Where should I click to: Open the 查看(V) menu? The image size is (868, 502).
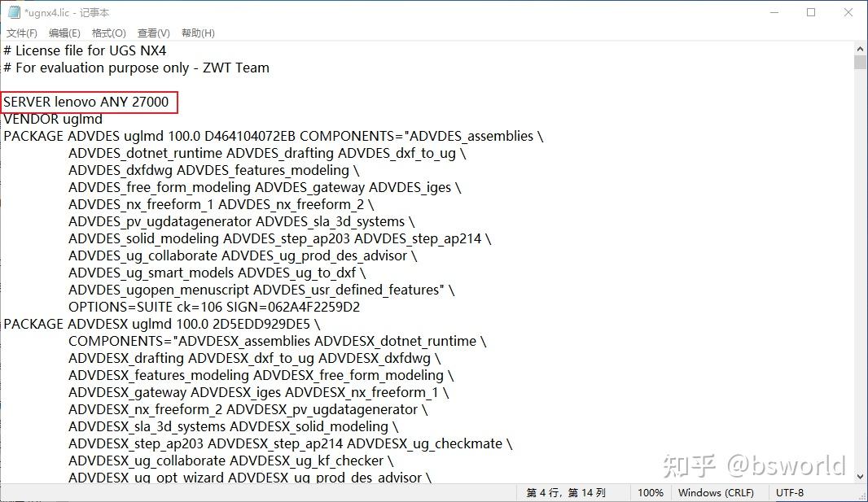click(x=151, y=33)
